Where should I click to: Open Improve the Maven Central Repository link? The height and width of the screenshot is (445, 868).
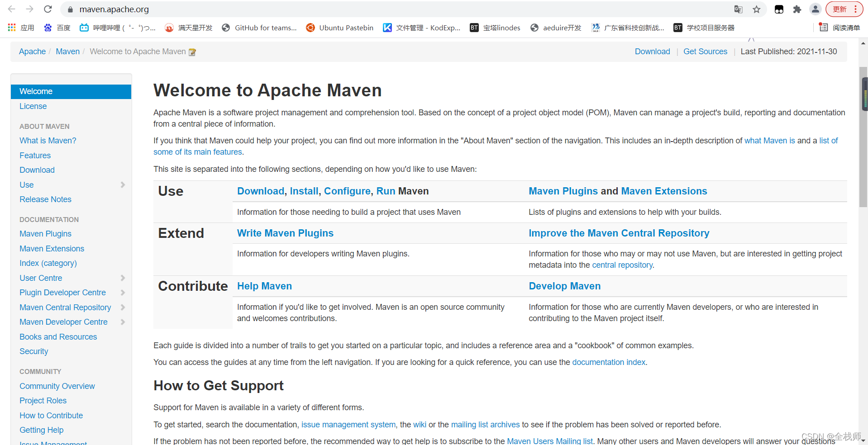619,233
